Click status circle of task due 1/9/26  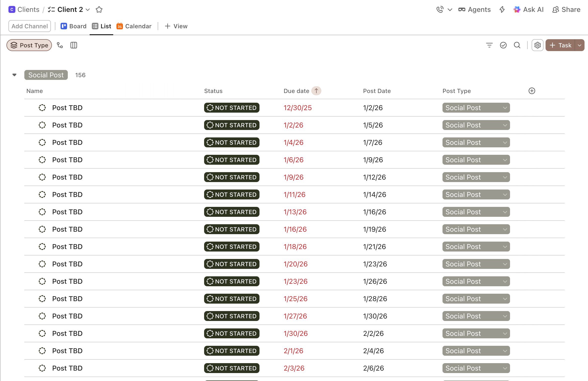point(42,177)
